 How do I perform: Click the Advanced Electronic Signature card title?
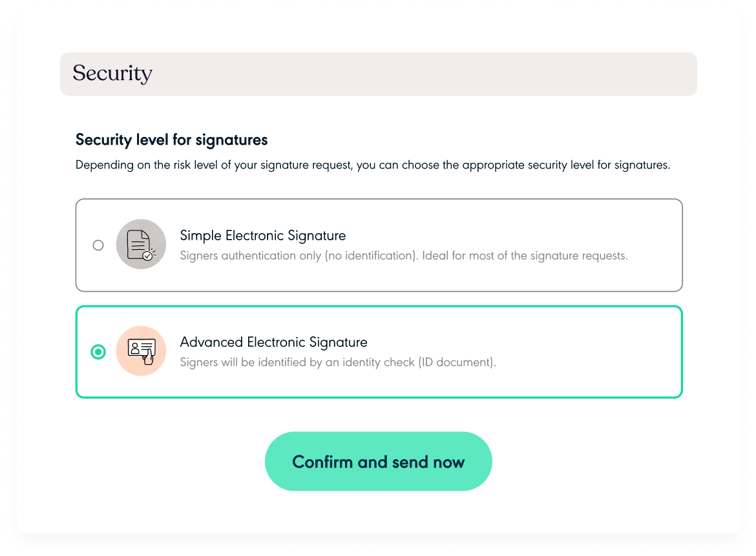275,342
